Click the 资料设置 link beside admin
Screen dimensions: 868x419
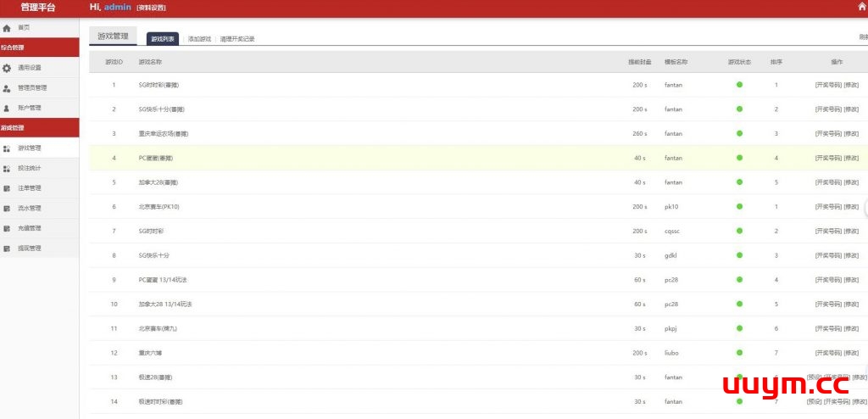point(151,8)
